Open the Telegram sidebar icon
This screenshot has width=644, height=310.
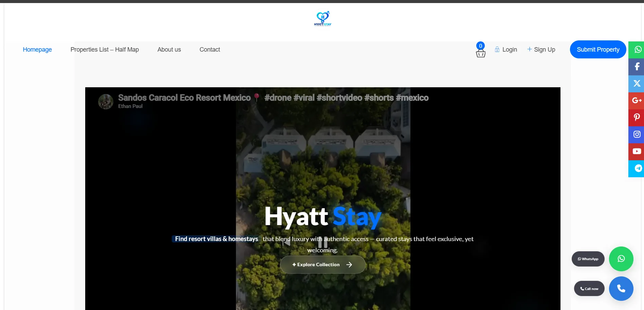tap(637, 168)
